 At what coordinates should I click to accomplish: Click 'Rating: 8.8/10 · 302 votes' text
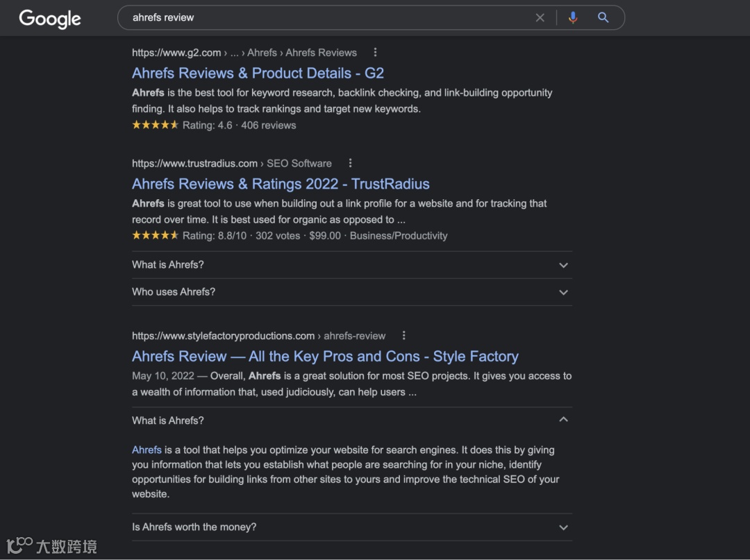tap(241, 235)
